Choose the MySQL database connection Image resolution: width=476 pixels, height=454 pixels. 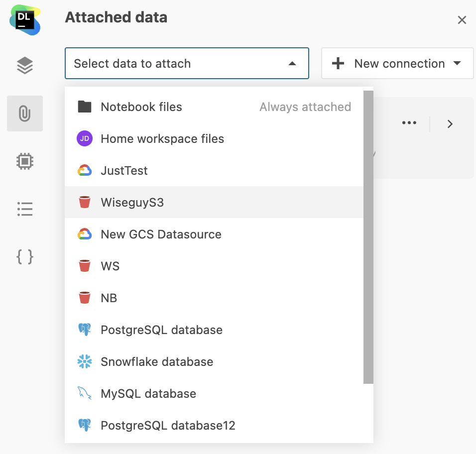point(148,393)
